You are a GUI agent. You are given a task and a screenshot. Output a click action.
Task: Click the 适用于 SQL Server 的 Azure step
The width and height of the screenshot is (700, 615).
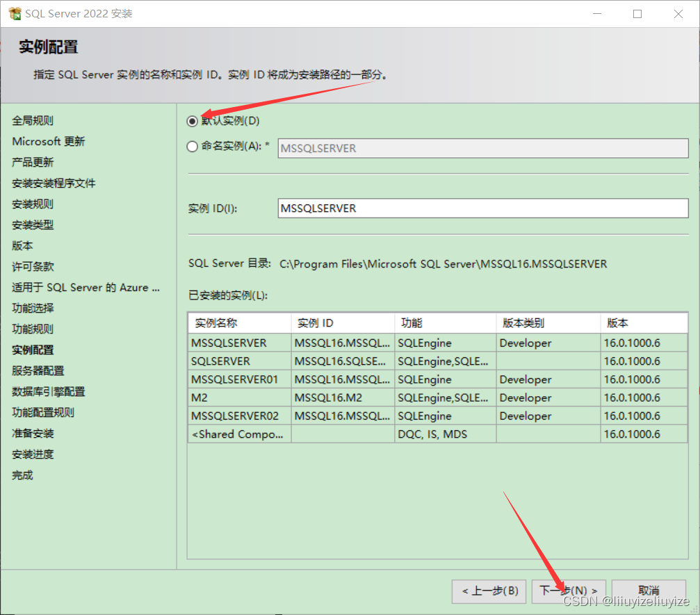[86, 288]
